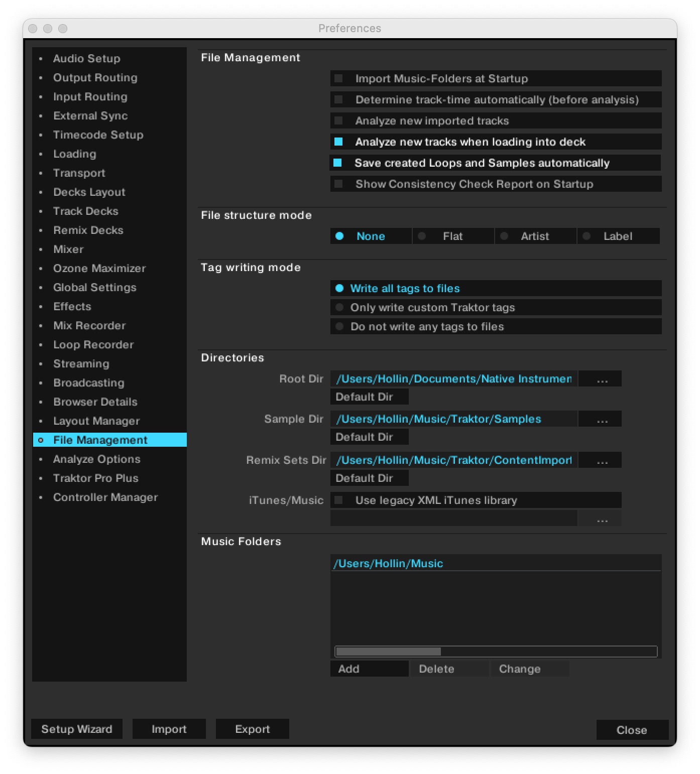The width and height of the screenshot is (700, 774).
Task: Toggle Use legacy XML iTunes library checkbox
Action: coord(339,500)
